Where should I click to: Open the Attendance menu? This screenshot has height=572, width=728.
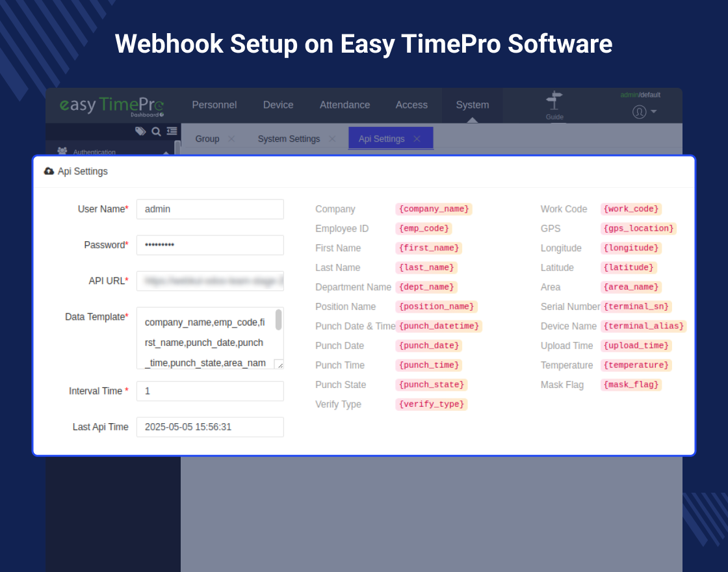tap(345, 105)
